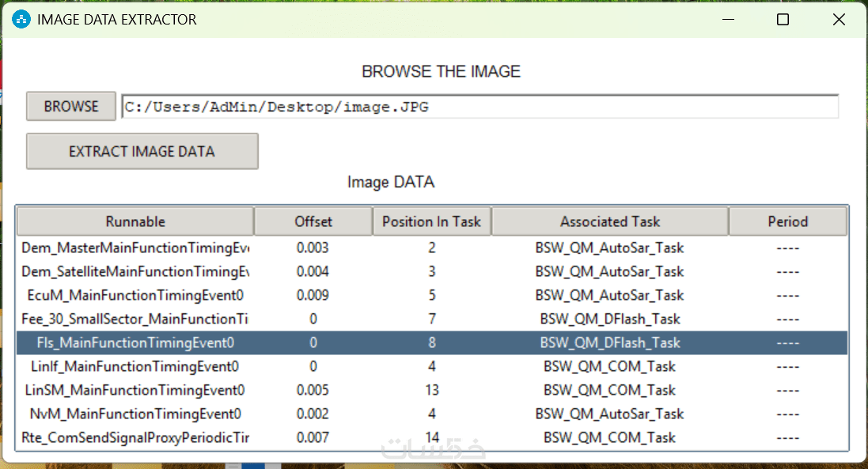Image resolution: width=868 pixels, height=469 pixels.
Task: Select the Fee_30_SmallSector_MainFunction row
Action: click(135, 319)
